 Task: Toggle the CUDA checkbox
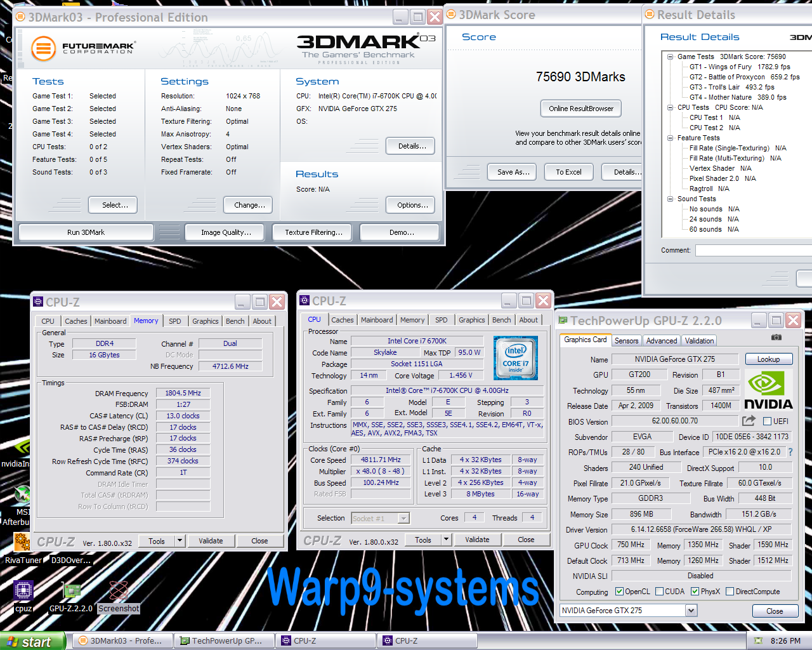(x=660, y=592)
